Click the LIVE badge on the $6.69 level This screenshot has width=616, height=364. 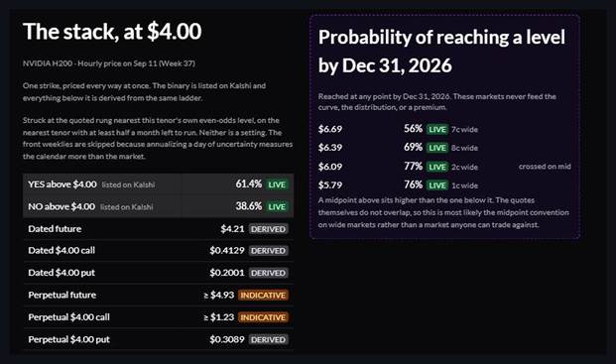(x=437, y=130)
